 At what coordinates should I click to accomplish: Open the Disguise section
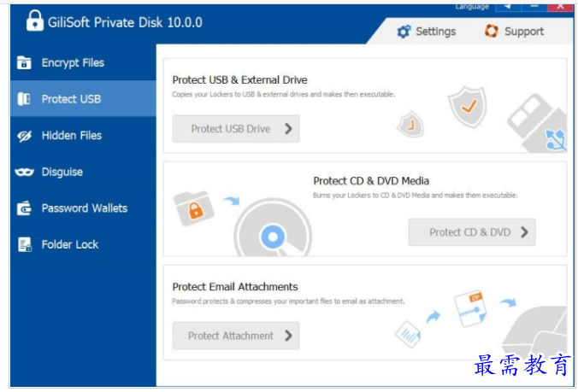(x=83, y=172)
